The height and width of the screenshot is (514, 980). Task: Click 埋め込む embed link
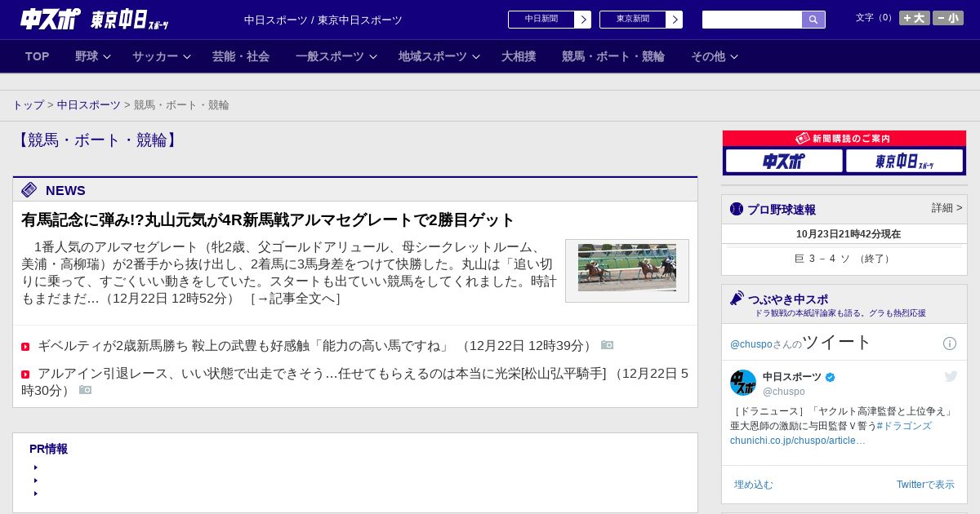point(753,485)
